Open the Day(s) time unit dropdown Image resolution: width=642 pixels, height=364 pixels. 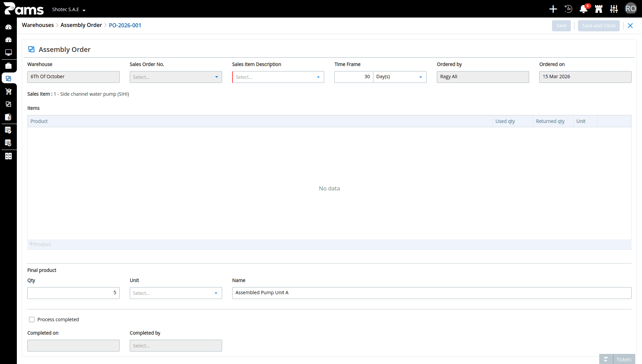point(400,77)
